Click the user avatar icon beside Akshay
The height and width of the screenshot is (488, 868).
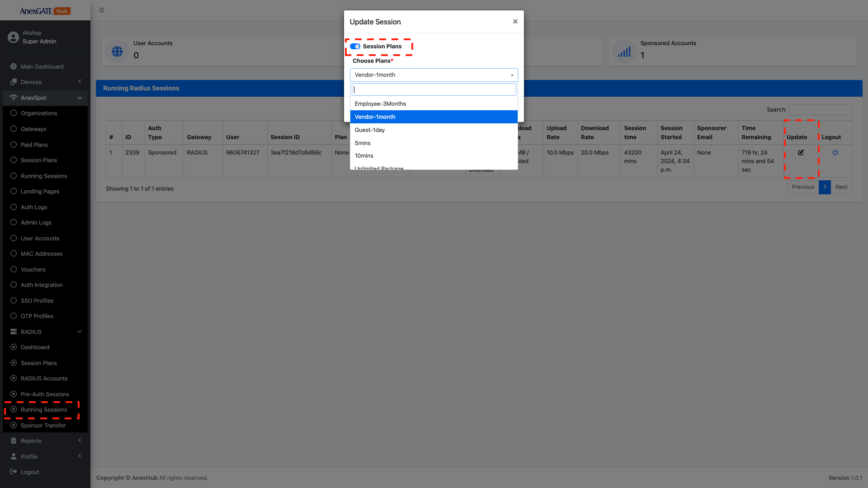(x=13, y=37)
